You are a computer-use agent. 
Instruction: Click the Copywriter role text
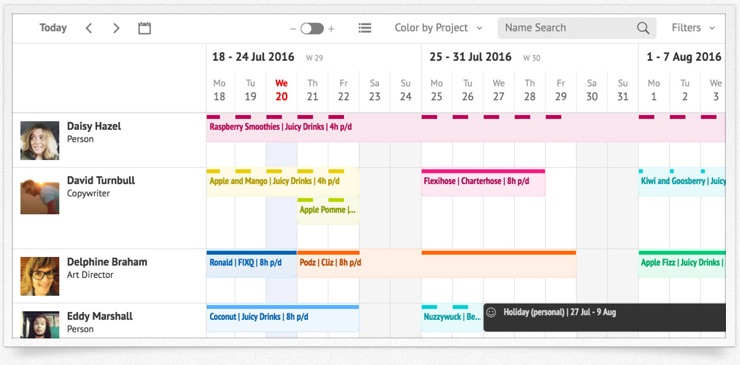point(88,194)
